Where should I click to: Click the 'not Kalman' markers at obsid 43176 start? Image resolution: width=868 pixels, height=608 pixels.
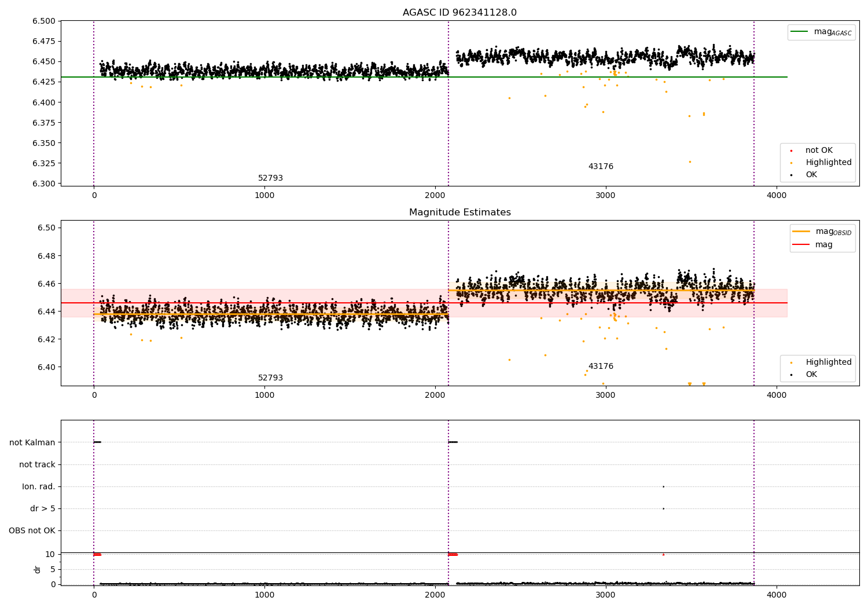[x=453, y=442]
